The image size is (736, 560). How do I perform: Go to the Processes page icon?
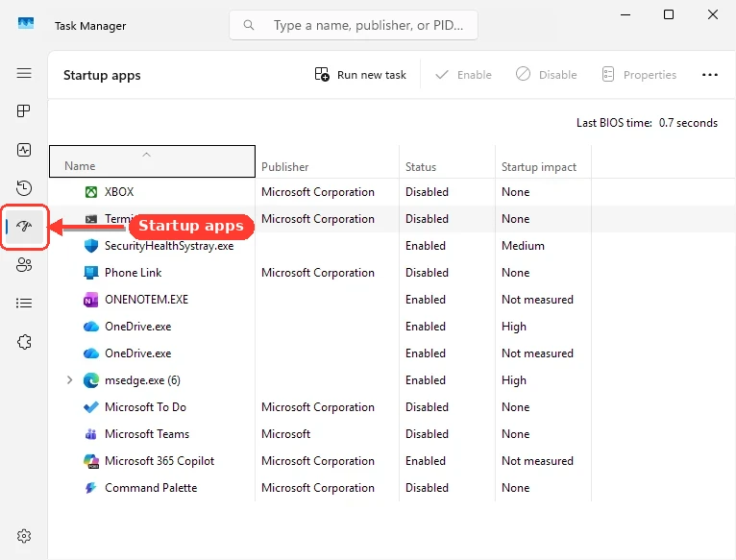pyautogui.click(x=23, y=111)
